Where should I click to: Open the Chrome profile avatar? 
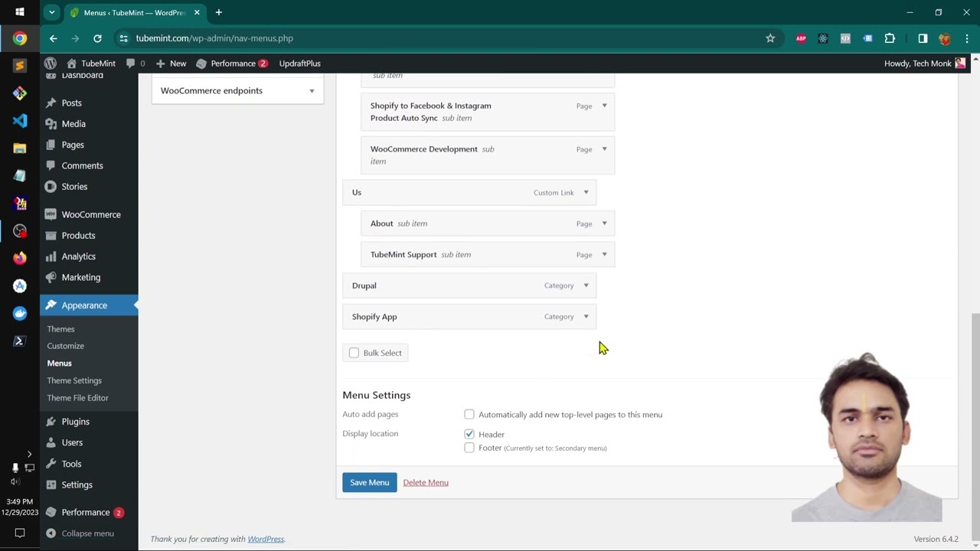tap(945, 38)
